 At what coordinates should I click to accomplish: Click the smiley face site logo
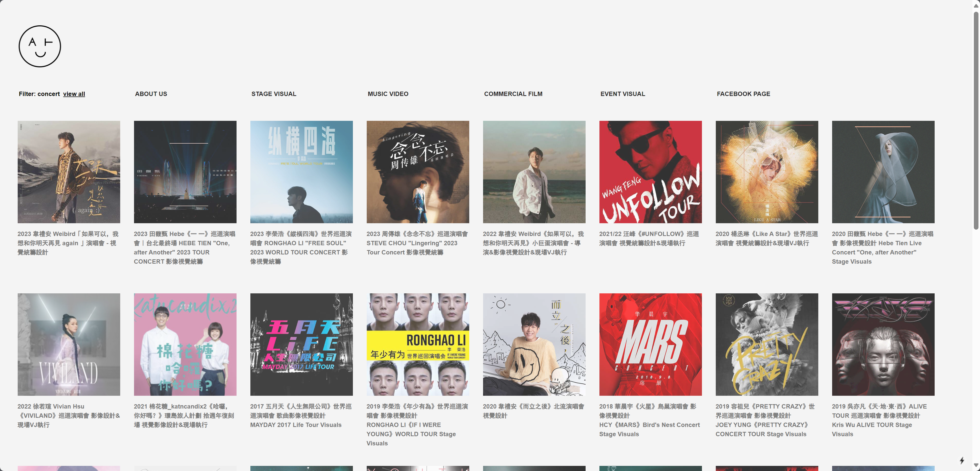pos(39,46)
